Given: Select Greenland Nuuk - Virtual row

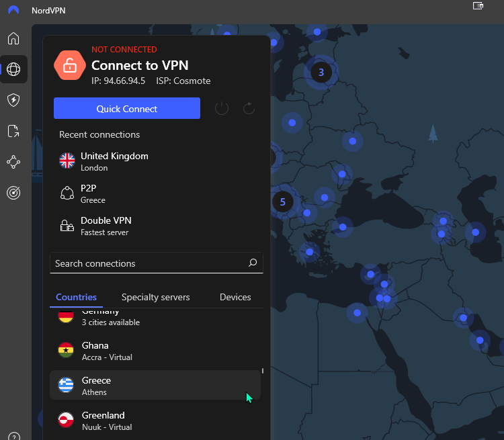Looking at the screenshot, I should click(x=155, y=421).
